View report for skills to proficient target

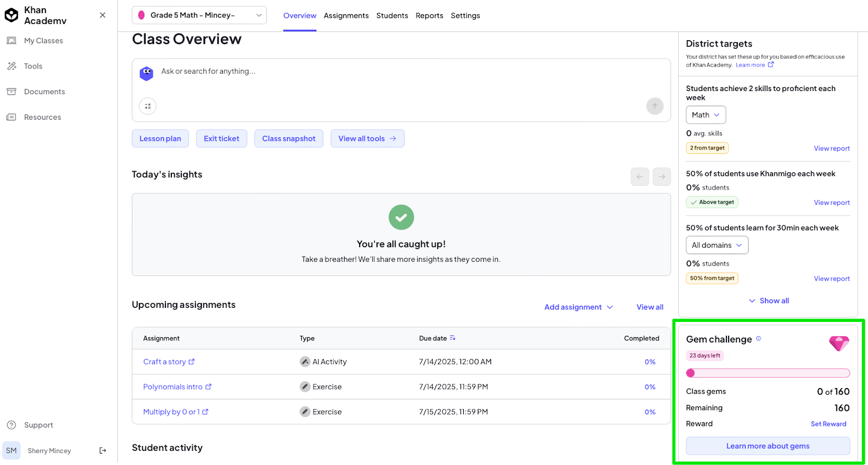coord(832,148)
